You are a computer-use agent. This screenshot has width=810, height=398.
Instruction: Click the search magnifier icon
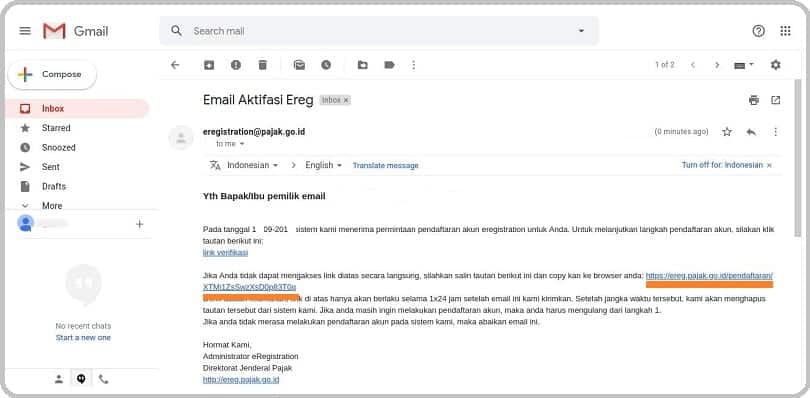pyautogui.click(x=176, y=31)
